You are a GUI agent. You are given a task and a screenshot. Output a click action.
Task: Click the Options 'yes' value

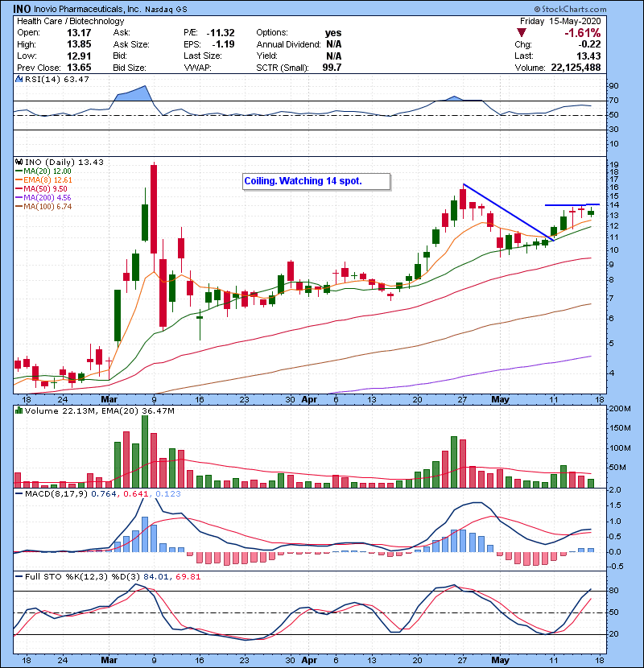(x=333, y=33)
